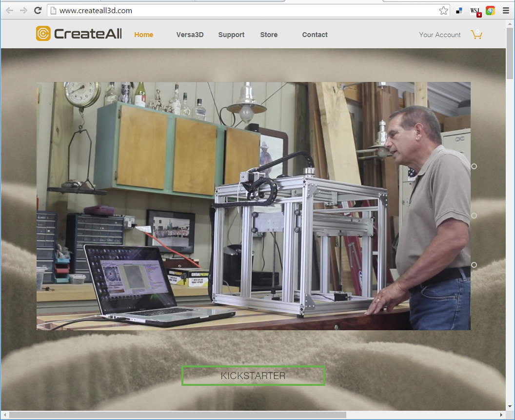The image size is (515, 420).
Task: Click the black-and-blue squares extension icon
Action: [459, 11]
